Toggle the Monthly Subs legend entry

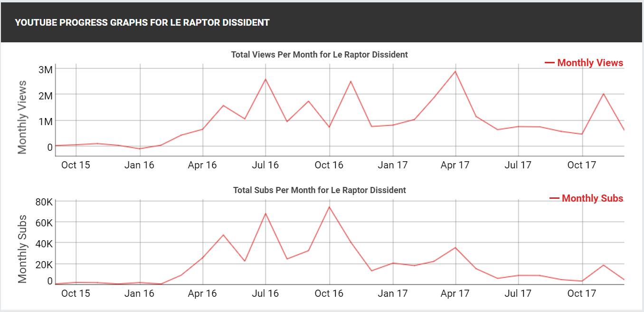coord(586,198)
